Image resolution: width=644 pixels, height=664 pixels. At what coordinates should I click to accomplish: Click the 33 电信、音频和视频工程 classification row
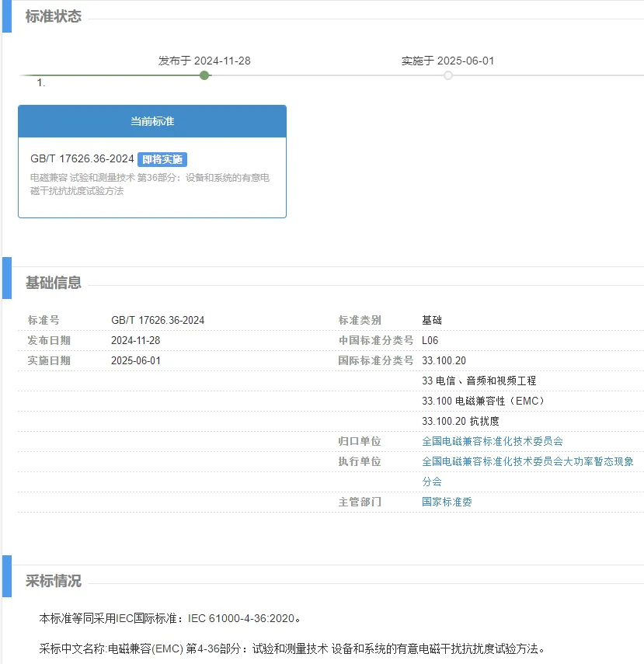[479, 381]
